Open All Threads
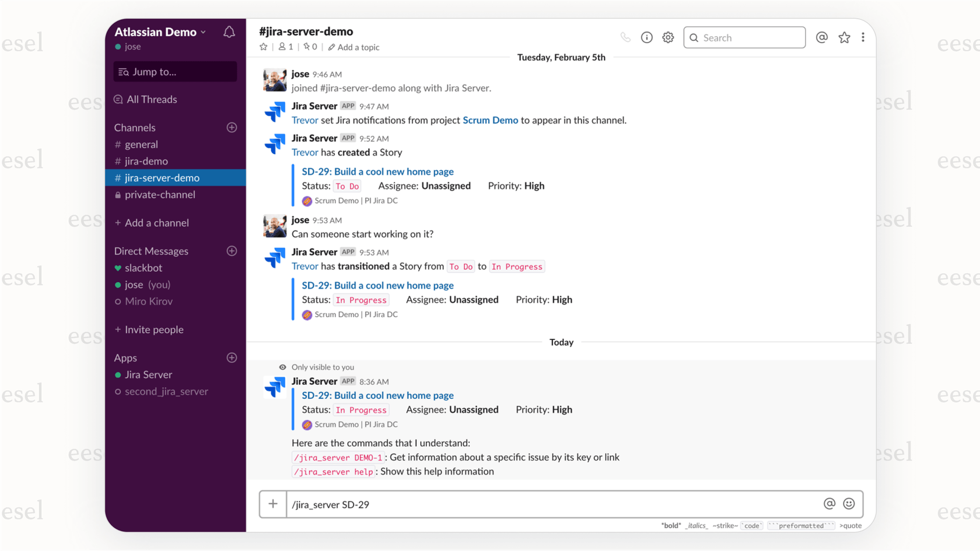Viewport: 980px width, 551px height. (152, 99)
